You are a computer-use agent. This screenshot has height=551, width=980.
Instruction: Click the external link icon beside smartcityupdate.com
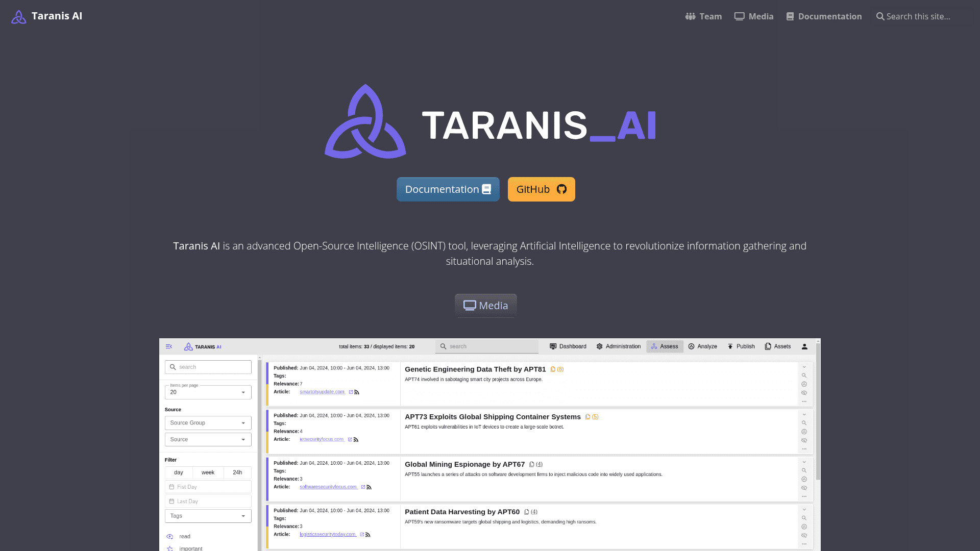coord(351,392)
